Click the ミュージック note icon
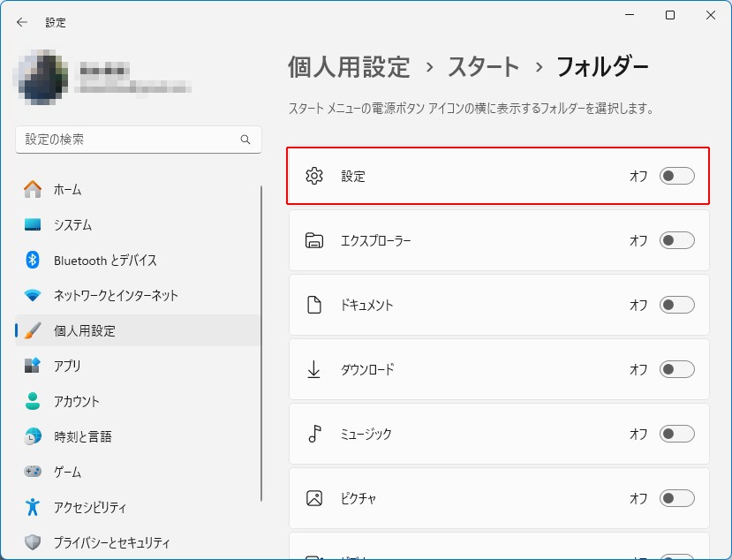The width and height of the screenshot is (732, 560). click(x=315, y=434)
